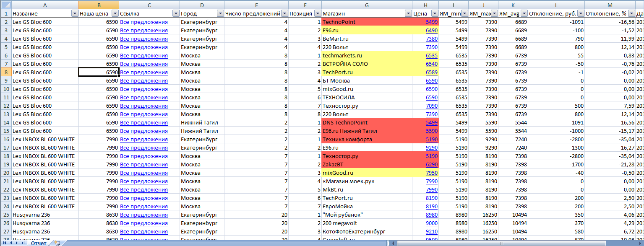
Task: Select the Отчет sheet tab
Action: (38, 243)
